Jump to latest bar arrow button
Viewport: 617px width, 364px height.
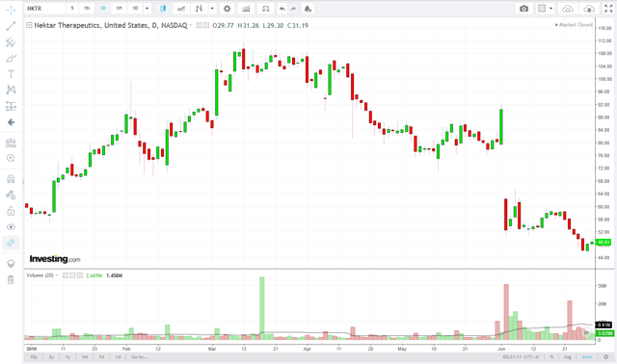(586, 332)
